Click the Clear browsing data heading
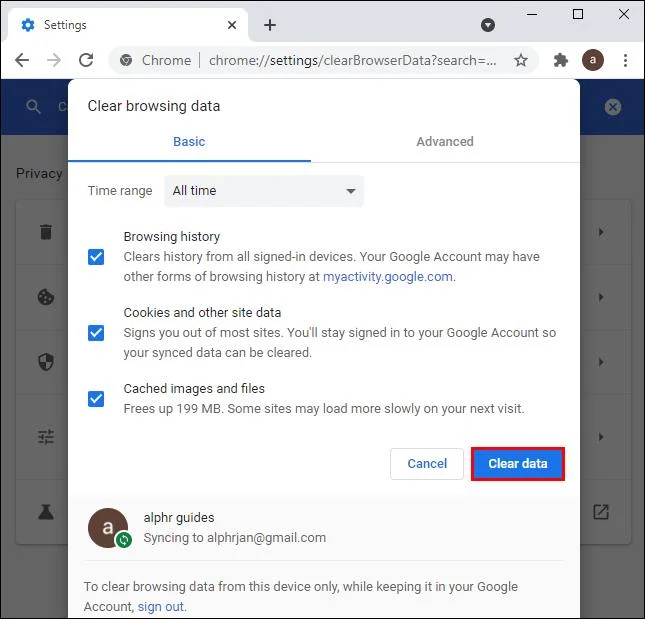645x619 pixels. [x=153, y=106]
